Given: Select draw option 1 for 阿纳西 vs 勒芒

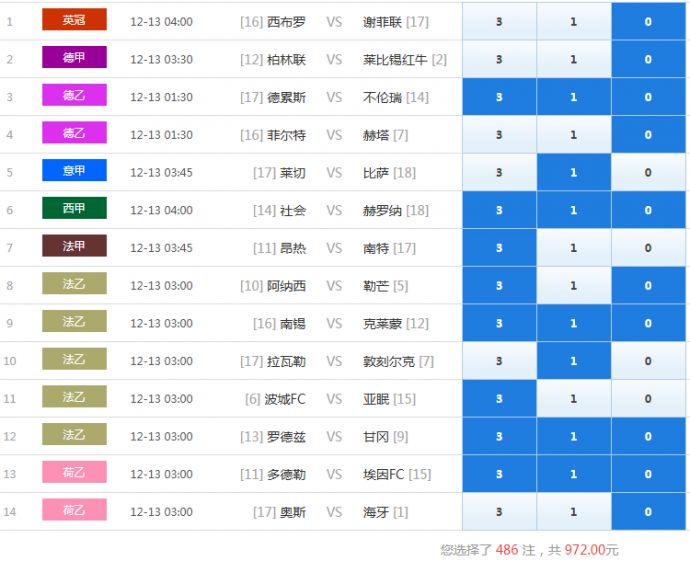Looking at the screenshot, I should [x=573, y=286].
